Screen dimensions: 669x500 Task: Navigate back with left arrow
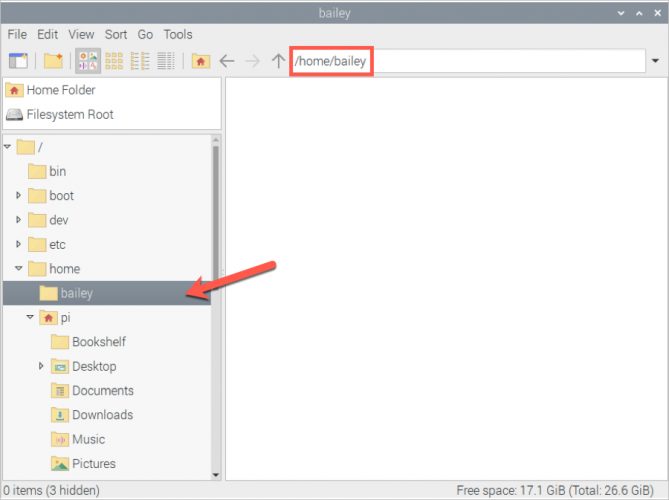(x=227, y=61)
